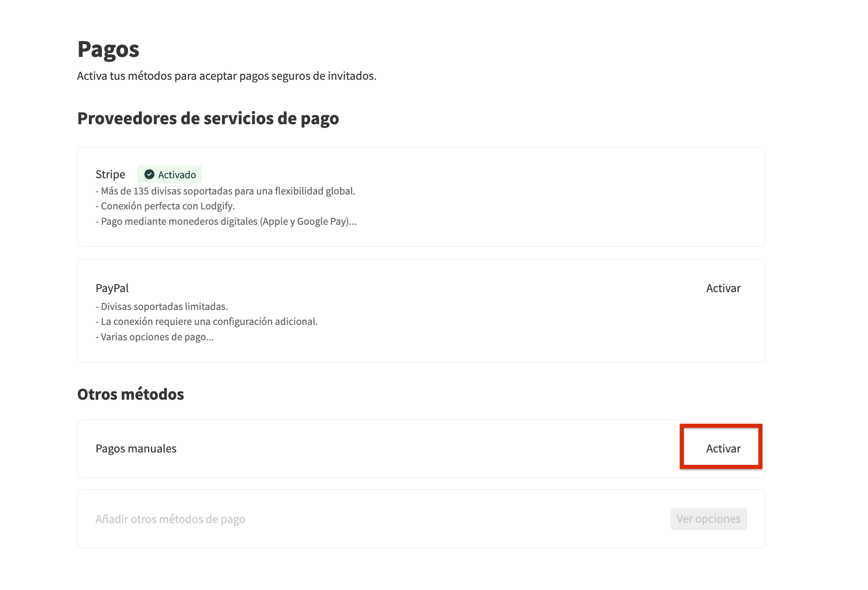Click the Varias opciones de pago text
The image size is (868, 590).
(155, 337)
